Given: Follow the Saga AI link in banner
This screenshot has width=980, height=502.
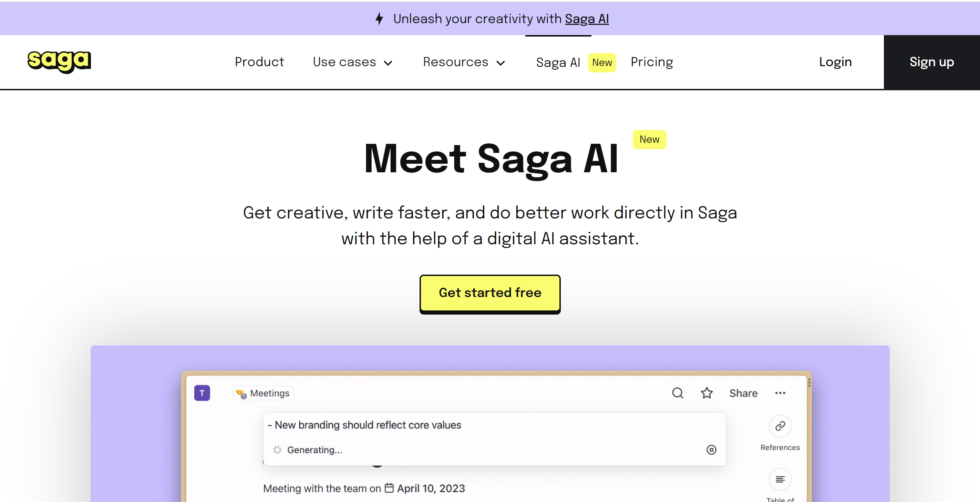Looking at the screenshot, I should pyautogui.click(x=587, y=19).
